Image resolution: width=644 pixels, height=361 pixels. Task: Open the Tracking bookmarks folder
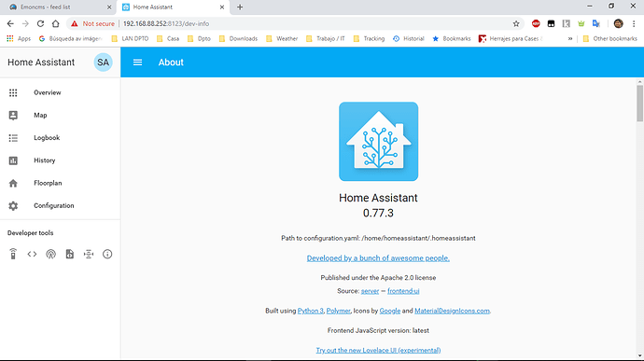tap(369, 38)
